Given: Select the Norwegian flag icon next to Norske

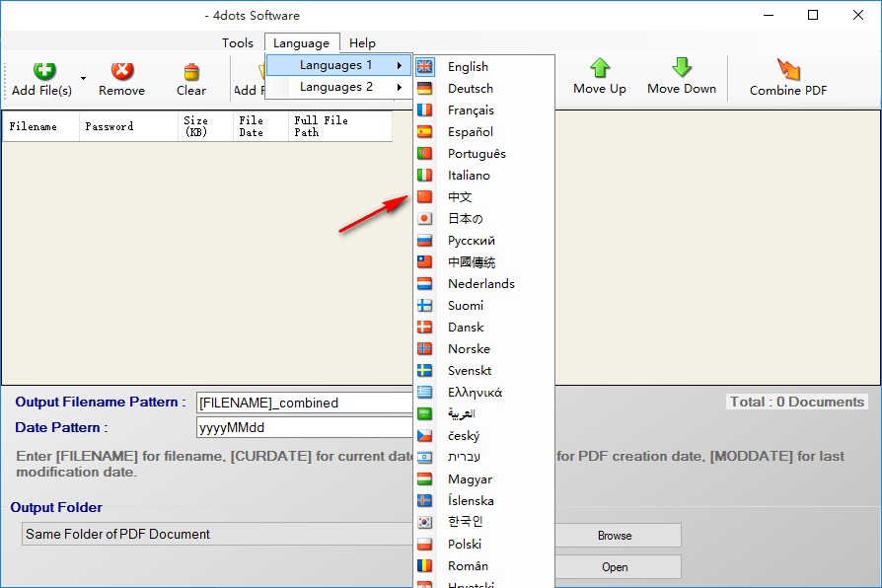Looking at the screenshot, I should point(424,349).
